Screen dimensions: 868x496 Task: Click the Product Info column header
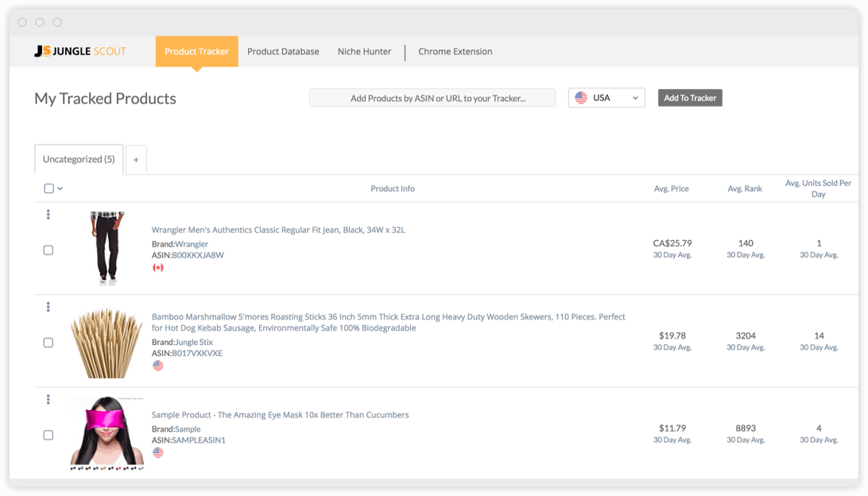pyautogui.click(x=393, y=188)
